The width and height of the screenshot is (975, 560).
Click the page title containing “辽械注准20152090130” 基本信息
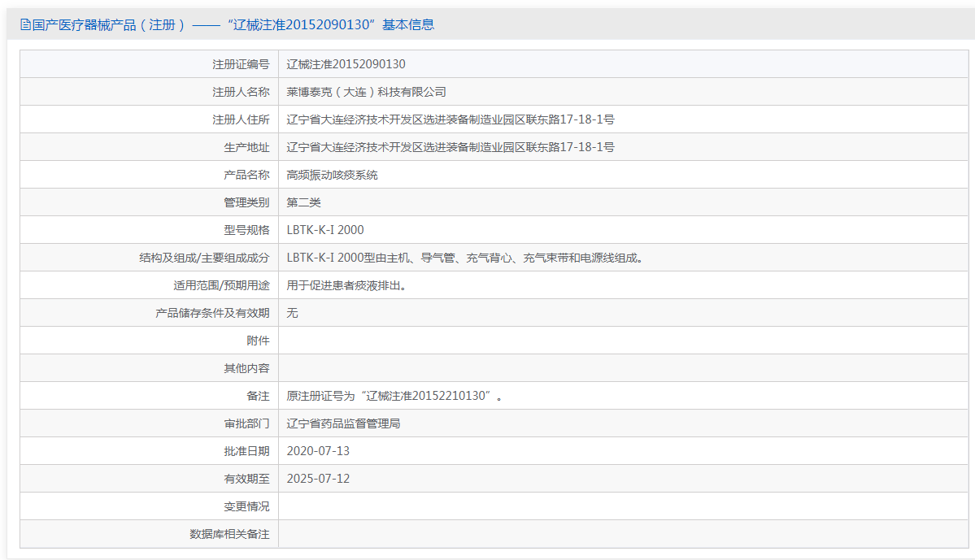pyautogui.click(x=233, y=25)
